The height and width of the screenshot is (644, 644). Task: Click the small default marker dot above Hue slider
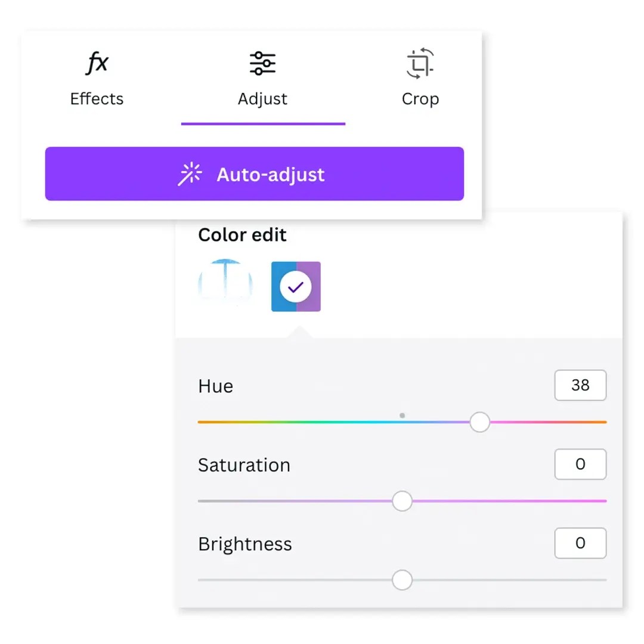coord(402,415)
